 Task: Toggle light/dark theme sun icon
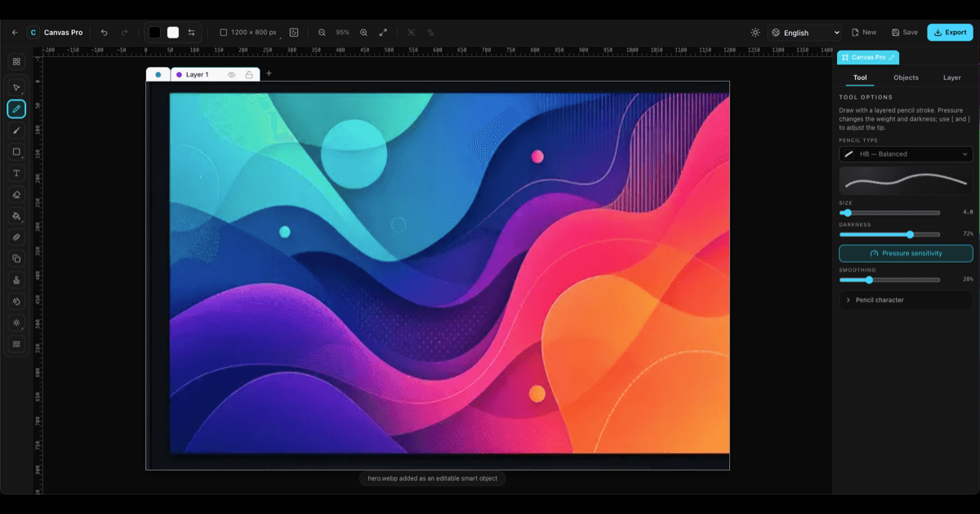pos(755,33)
